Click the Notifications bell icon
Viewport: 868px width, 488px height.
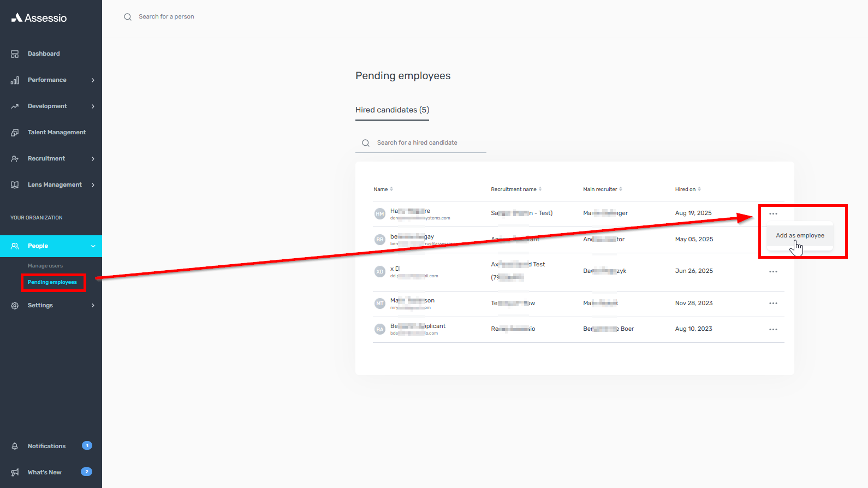(x=15, y=446)
